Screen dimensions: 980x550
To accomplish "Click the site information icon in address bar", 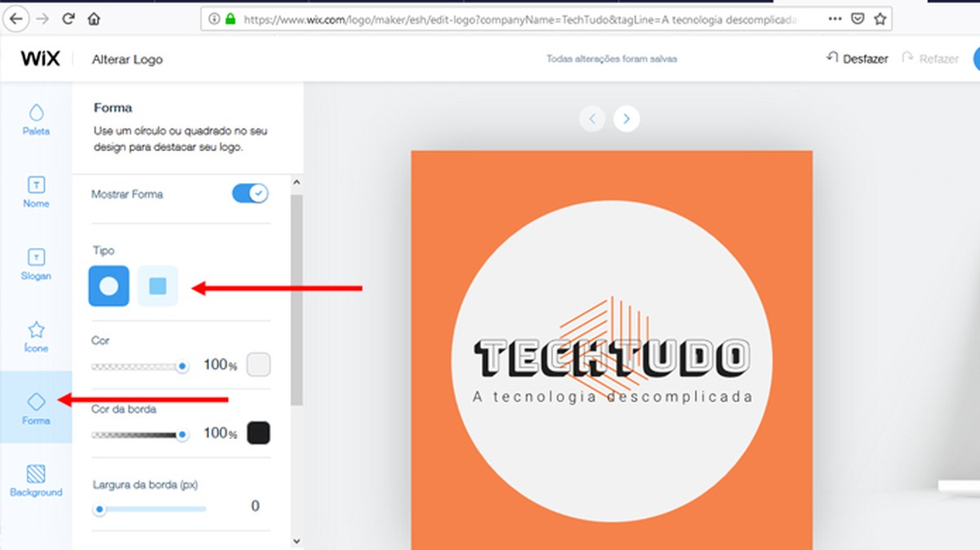I will [x=214, y=18].
